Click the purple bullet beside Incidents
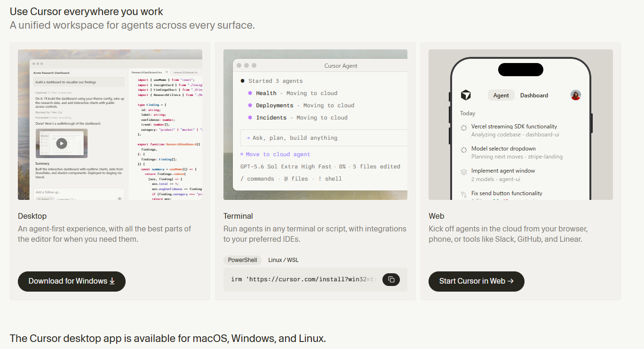Image resolution: width=644 pixels, height=349 pixels. (x=250, y=118)
